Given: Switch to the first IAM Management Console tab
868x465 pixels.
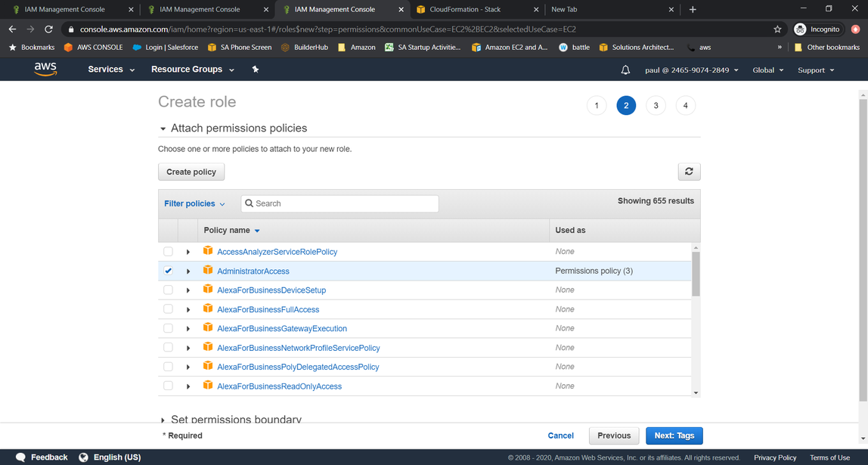Looking at the screenshot, I should pyautogui.click(x=72, y=9).
